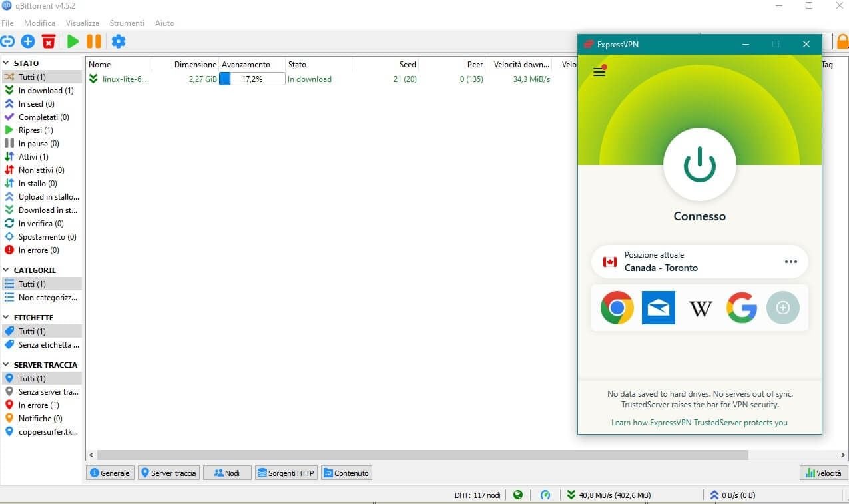Image resolution: width=849 pixels, height=504 pixels.
Task: Filter by Spostamento (0)
Action: [41, 237]
